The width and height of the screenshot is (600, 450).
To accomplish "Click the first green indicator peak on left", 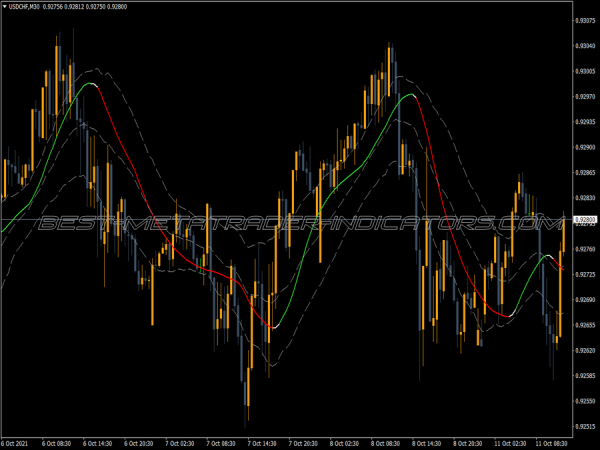I will 90,84.
